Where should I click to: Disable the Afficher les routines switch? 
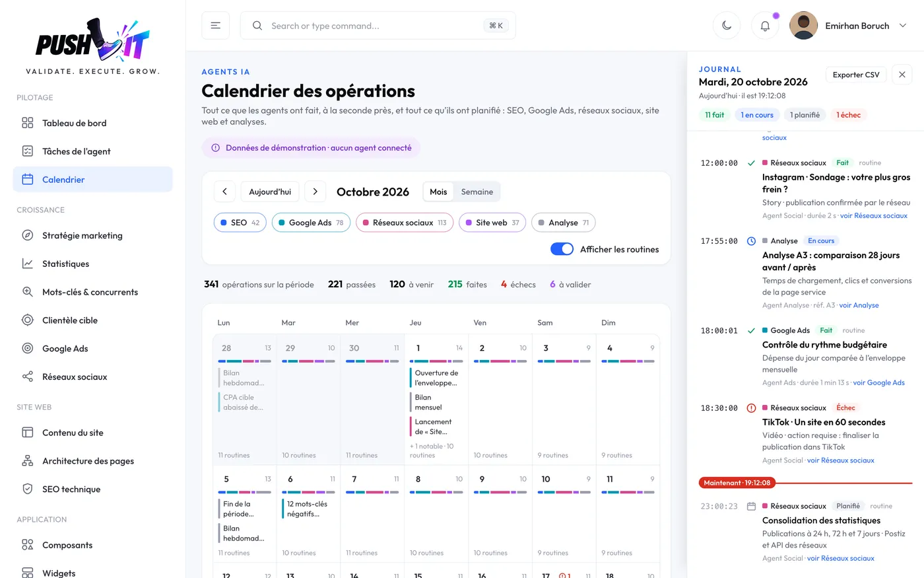pos(562,249)
